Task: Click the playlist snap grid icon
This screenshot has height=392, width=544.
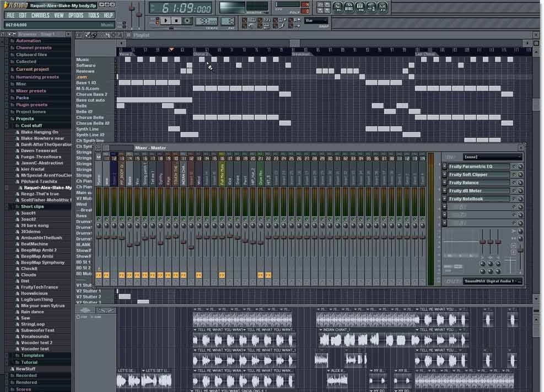Action: click(x=128, y=35)
